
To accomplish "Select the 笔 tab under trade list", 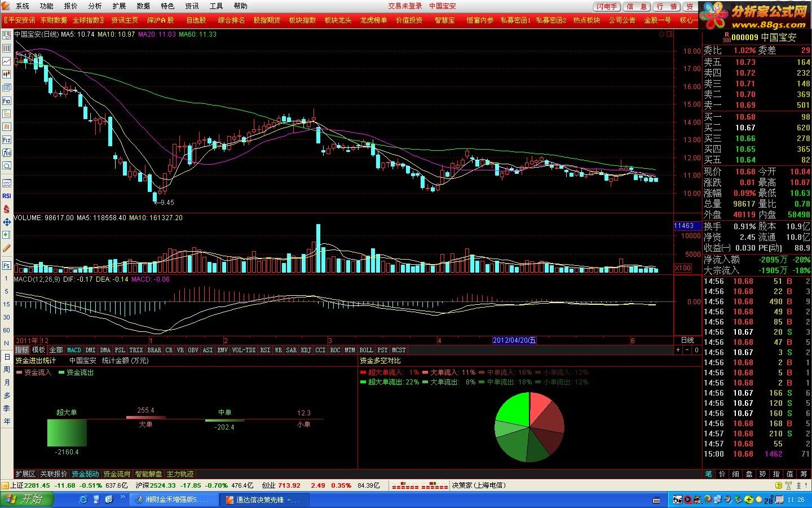I will 709,474.
